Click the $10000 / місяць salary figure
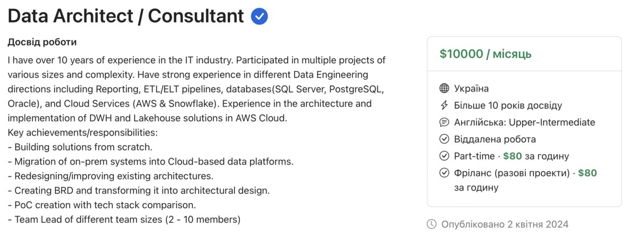Viewport: 644px width, 233px height. 486,54
